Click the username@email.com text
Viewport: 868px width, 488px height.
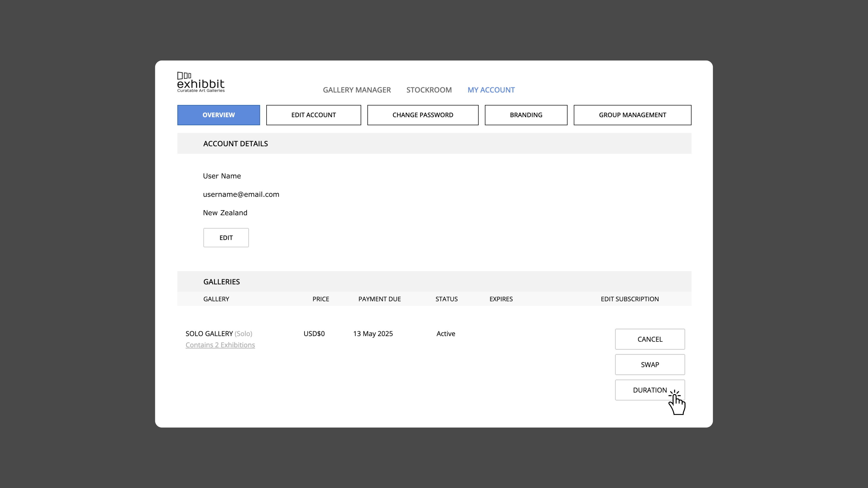[241, 194]
